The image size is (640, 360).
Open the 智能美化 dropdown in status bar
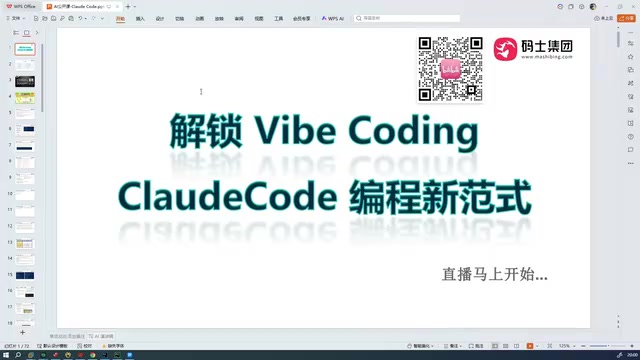pyautogui.click(x=420, y=346)
